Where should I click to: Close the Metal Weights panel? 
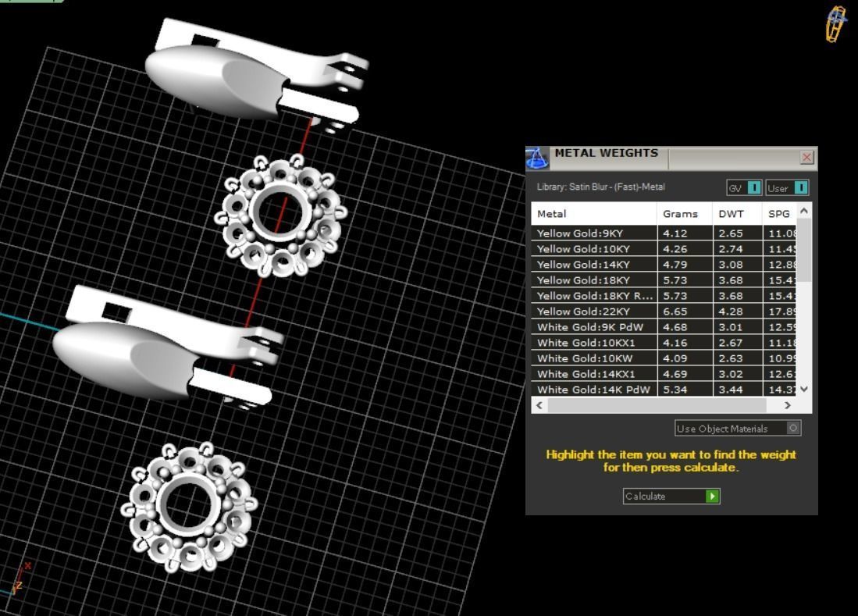click(806, 158)
